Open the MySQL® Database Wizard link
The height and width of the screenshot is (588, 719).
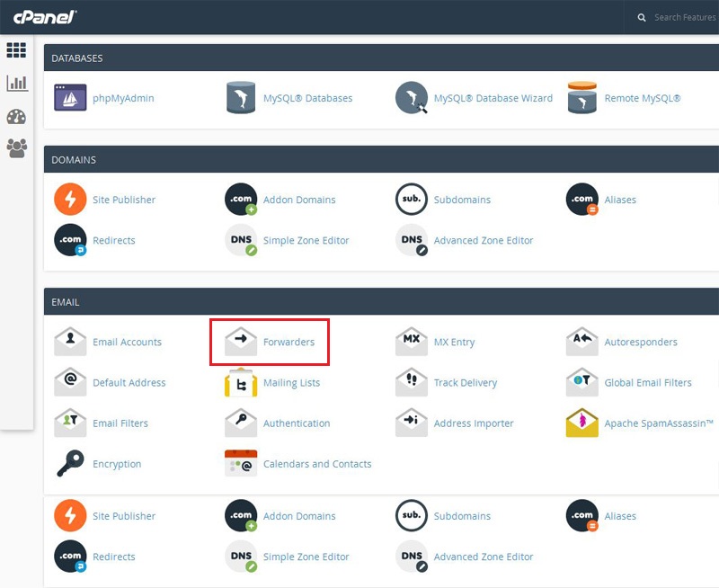pyautogui.click(x=493, y=98)
